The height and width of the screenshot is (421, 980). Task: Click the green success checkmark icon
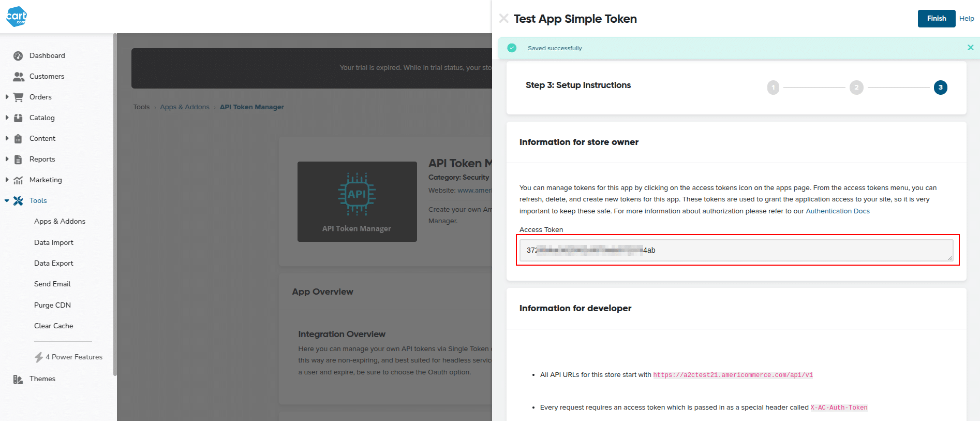(x=512, y=48)
